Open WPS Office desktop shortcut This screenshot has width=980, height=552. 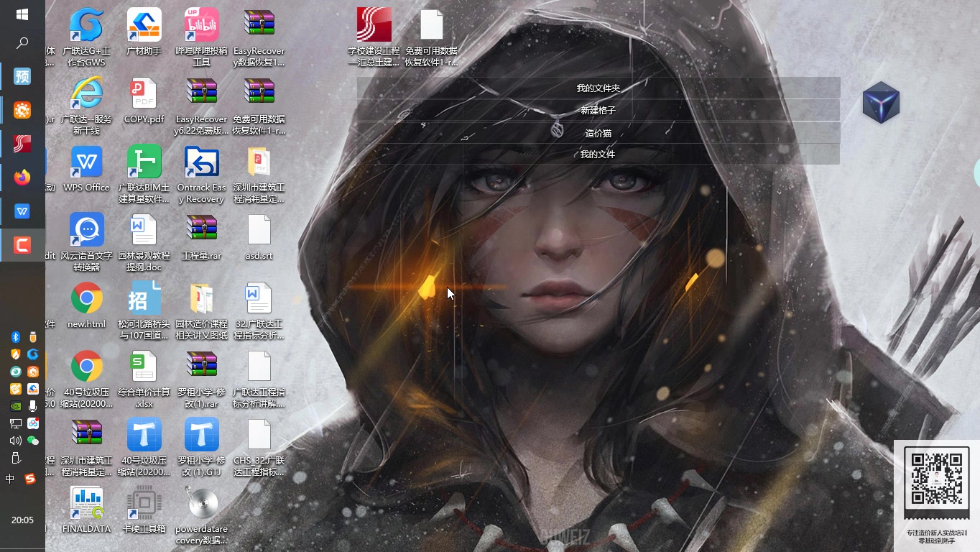point(86,169)
